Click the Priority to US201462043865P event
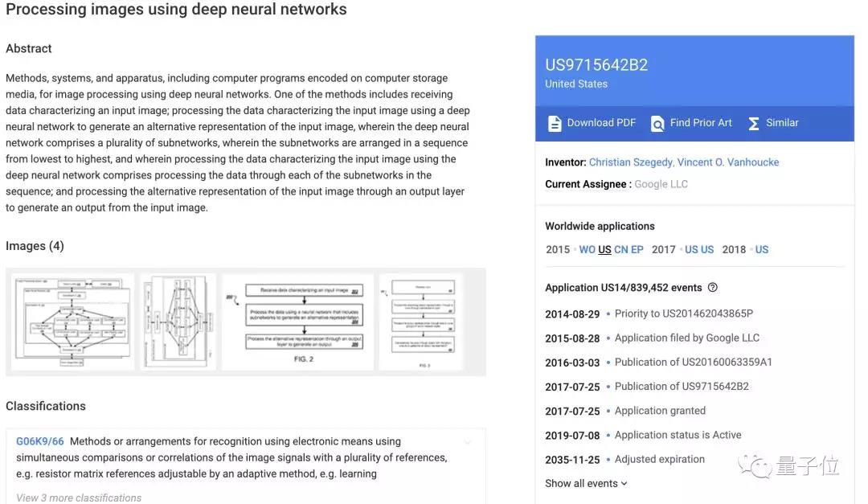 (684, 313)
